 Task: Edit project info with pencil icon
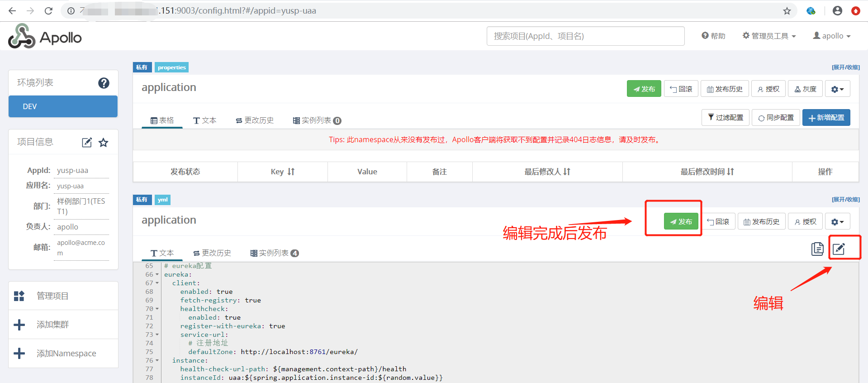click(87, 143)
